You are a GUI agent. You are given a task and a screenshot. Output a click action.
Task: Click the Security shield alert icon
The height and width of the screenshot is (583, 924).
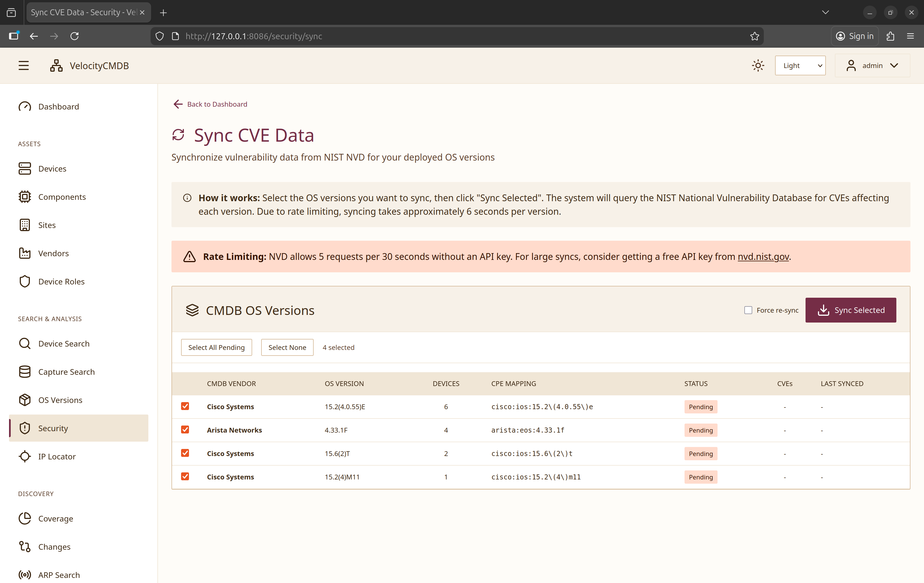click(x=25, y=428)
